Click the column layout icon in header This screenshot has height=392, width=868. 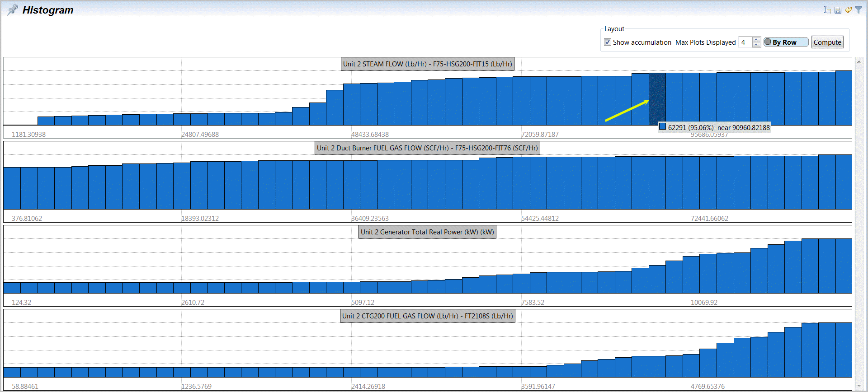(x=827, y=10)
